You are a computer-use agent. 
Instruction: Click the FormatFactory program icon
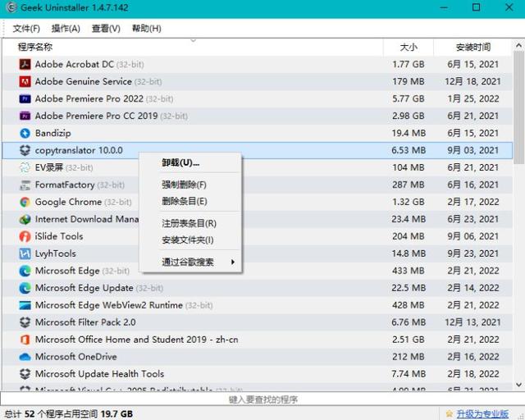coord(25,185)
